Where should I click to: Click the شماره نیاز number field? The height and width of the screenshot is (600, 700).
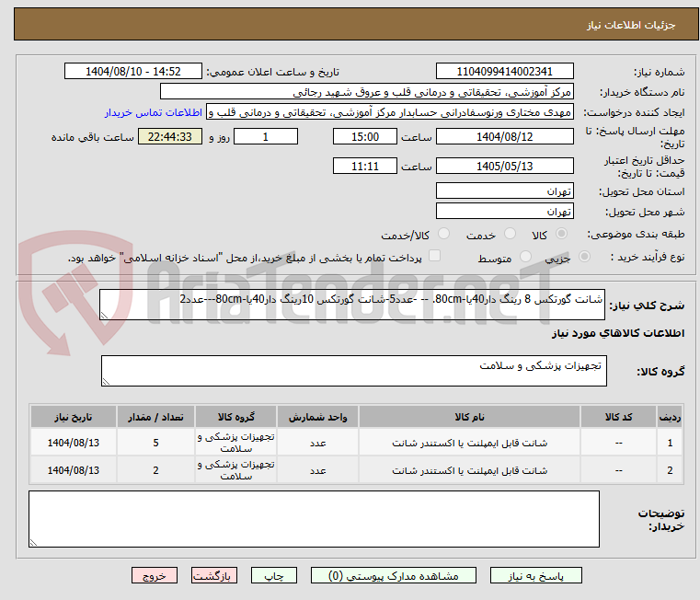[504, 71]
